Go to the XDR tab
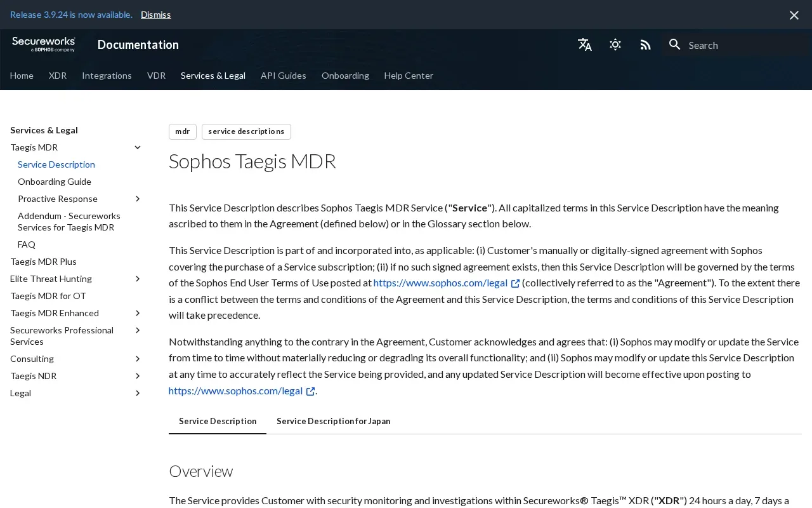 point(58,76)
